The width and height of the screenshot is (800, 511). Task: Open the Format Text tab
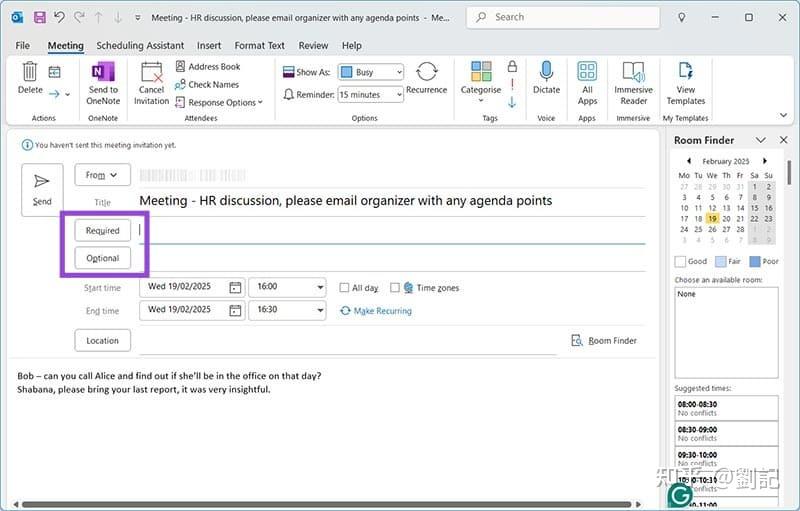coord(260,45)
